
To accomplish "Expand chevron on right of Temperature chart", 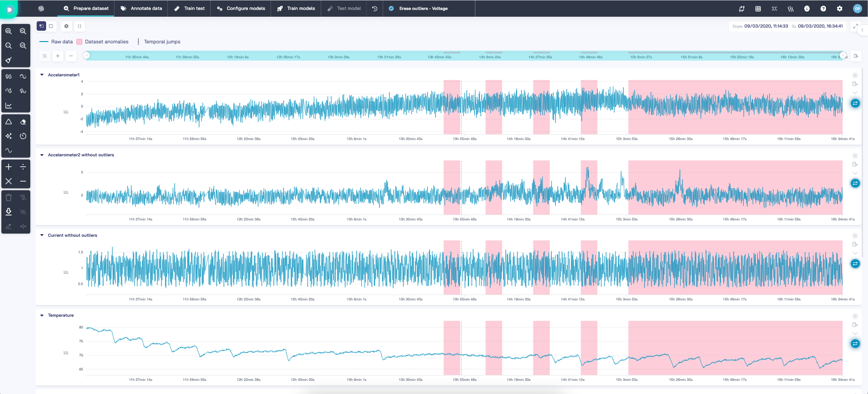I will (x=855, y=333).
